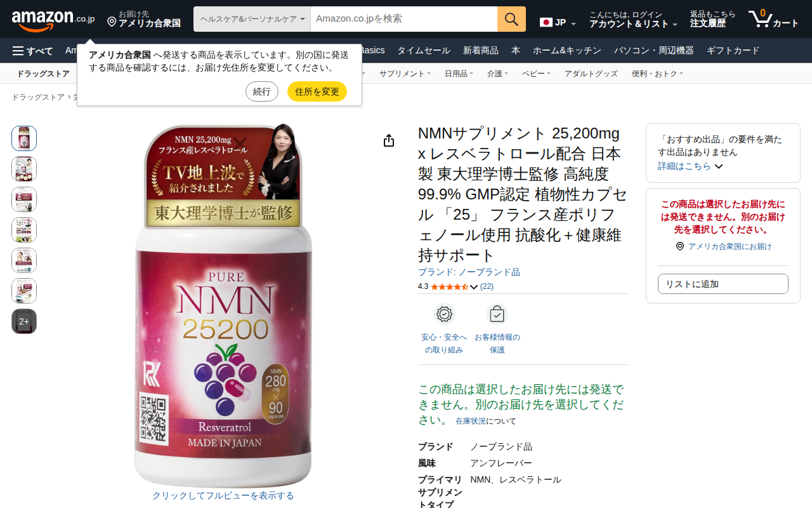
Task: Click the 続行 button in the popup
Action: click(x=262, y=91)
